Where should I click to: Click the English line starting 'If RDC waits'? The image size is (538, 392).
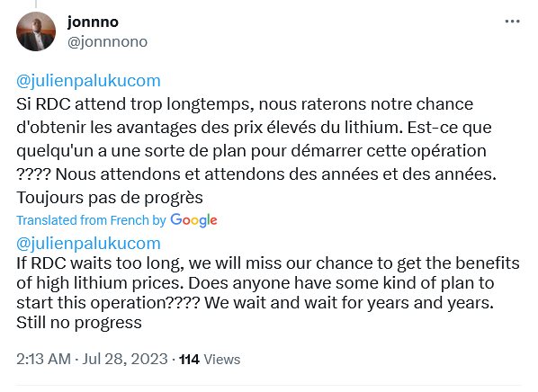(268, 263)
